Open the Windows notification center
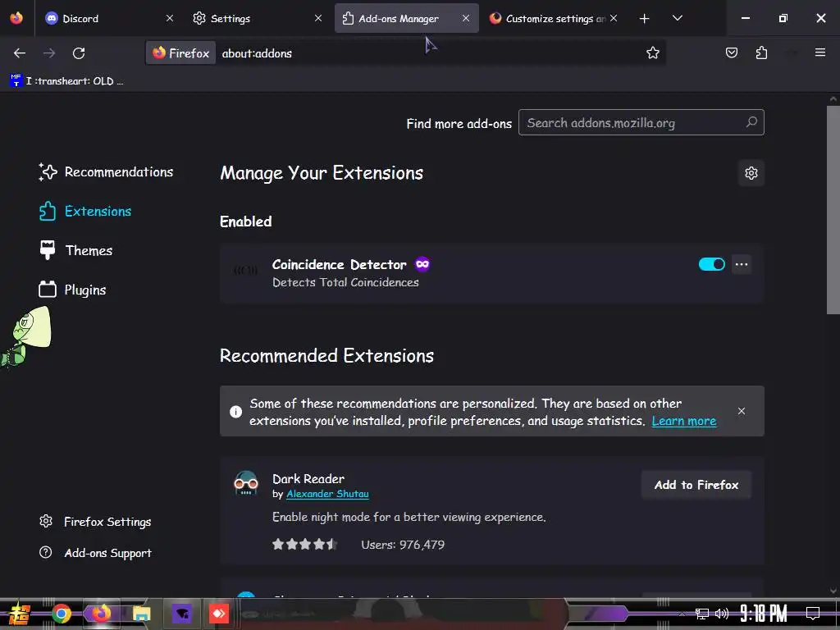Image resolution: width=840 pixels, height=630 pixels. point(813,614)
